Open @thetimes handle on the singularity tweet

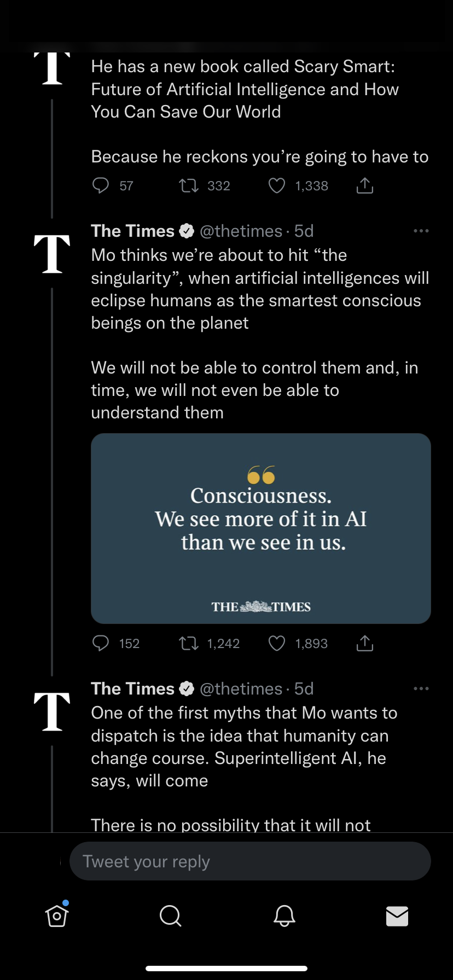pyautogui.click(x=241, y=231)
